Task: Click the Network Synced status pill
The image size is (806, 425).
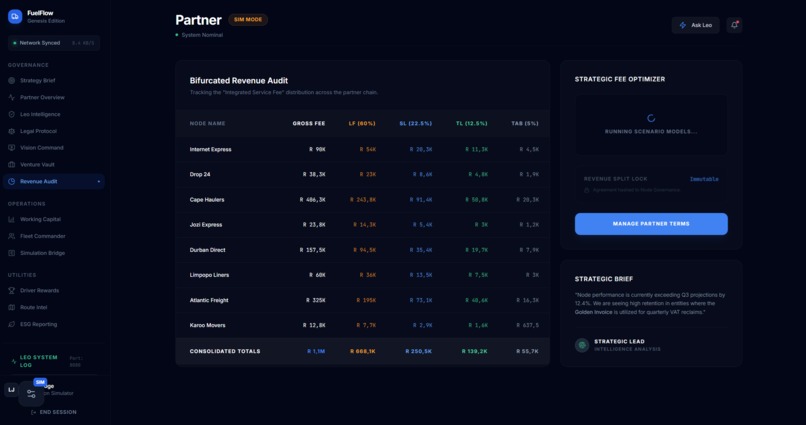Action: click(x=54, y=43)
